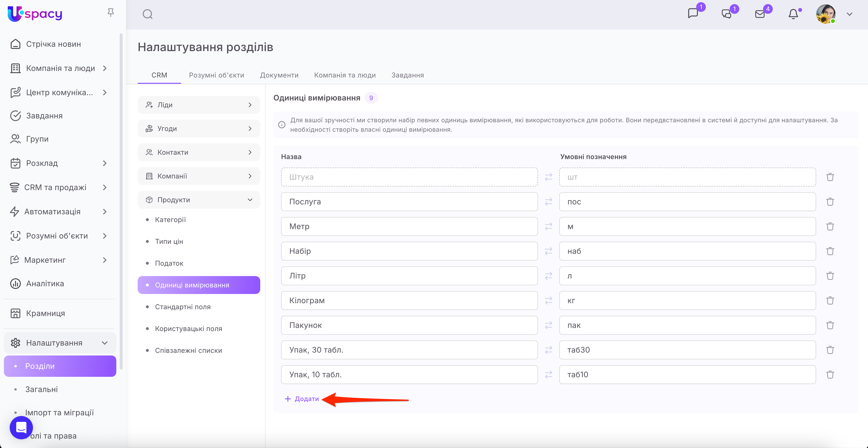Open the group chats icon
The height and width of the screenshot is (448, 868).
(726, 14)
